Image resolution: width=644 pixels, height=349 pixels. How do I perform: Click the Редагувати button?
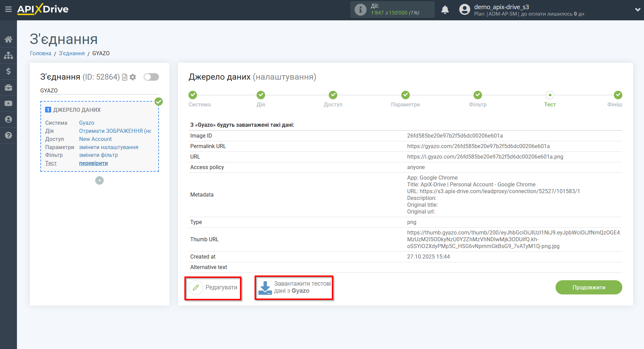tap(213, 288)
